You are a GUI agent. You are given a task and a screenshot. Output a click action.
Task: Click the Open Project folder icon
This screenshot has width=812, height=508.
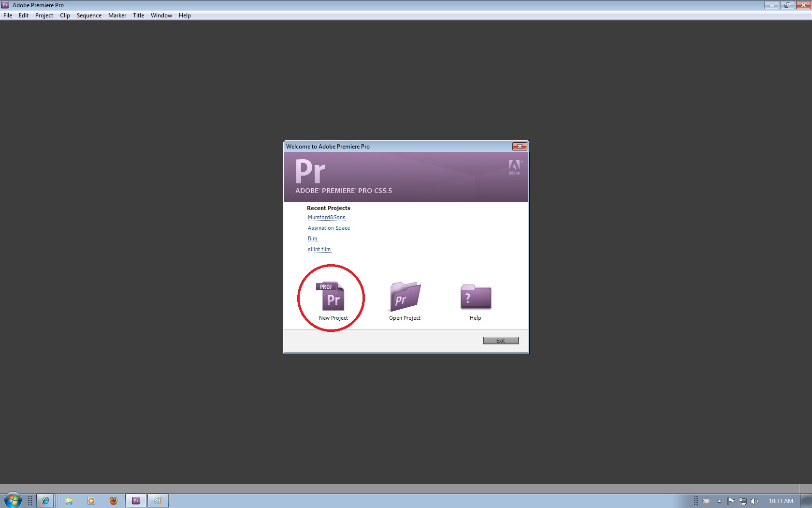tap(405, 297)
